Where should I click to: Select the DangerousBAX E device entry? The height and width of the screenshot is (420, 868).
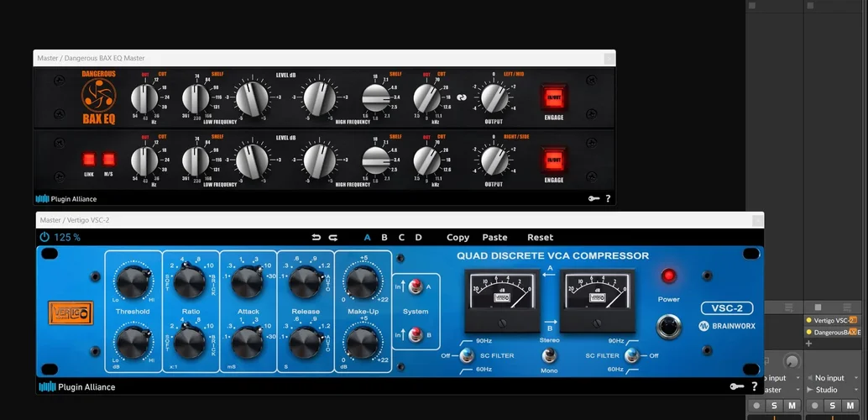(x=833, y=332)
